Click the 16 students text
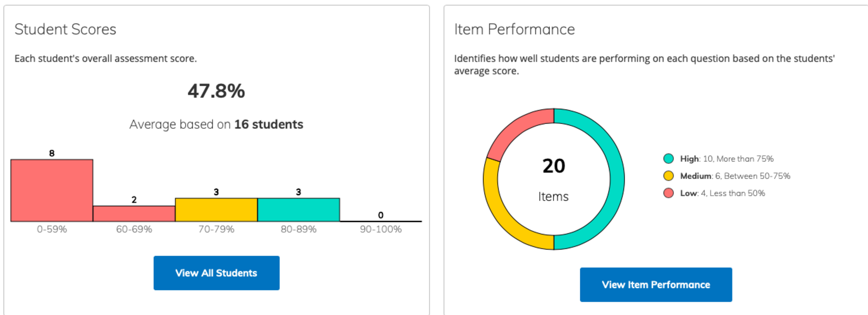The image size is (868, 315). (268, 124)
